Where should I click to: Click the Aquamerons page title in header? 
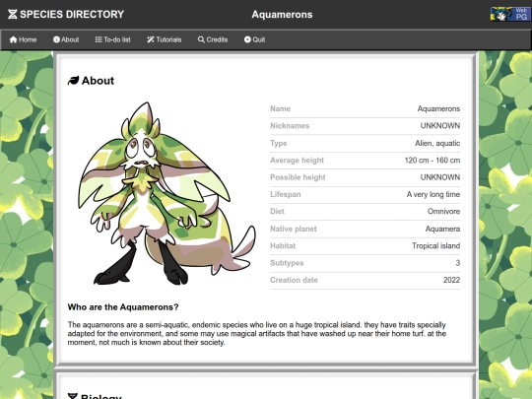(282, 15)
